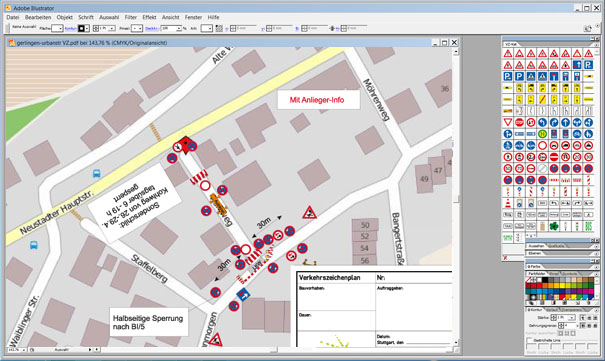Select the Mit Anlieger-Info text box
Screen dimensions: 605x361
click(318, 100)
